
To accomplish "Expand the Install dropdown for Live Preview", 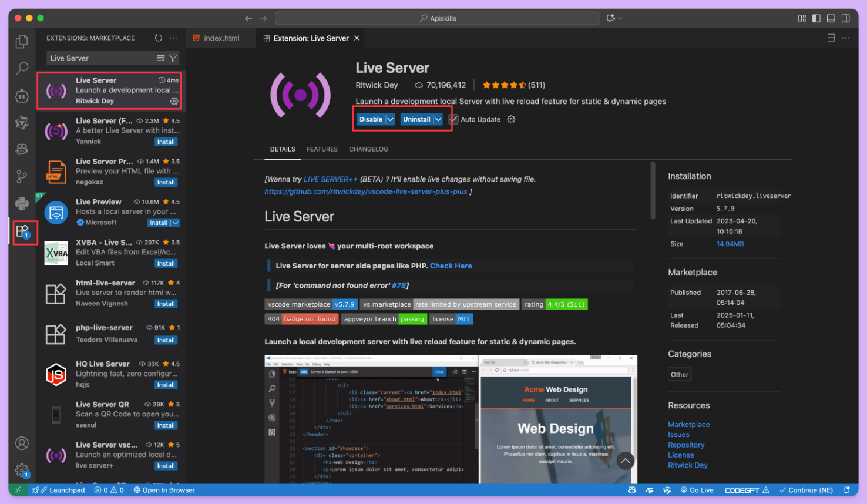I will point(174,222).
